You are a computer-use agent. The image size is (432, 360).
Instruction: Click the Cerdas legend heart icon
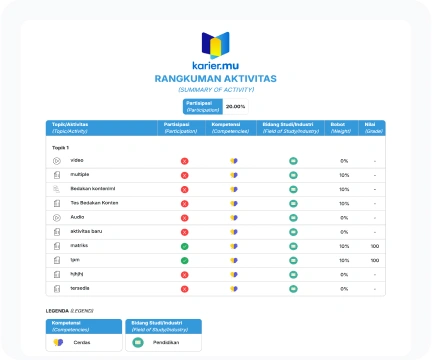(x=58, y=342)
